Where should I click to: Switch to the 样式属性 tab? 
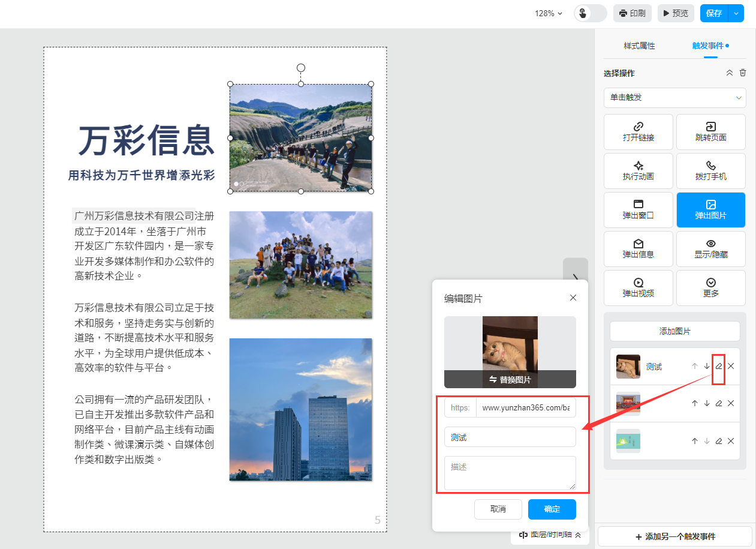(x=639, y=46)
